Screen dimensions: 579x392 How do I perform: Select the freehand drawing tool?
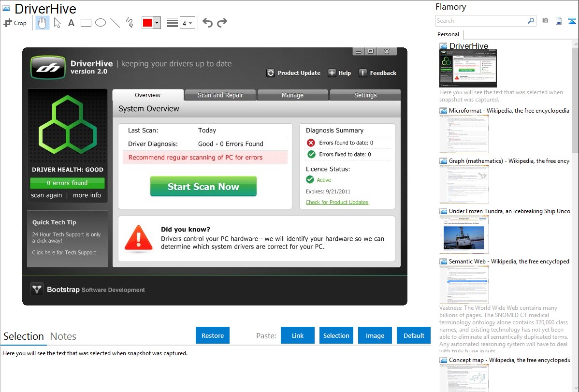coord(130,23)
